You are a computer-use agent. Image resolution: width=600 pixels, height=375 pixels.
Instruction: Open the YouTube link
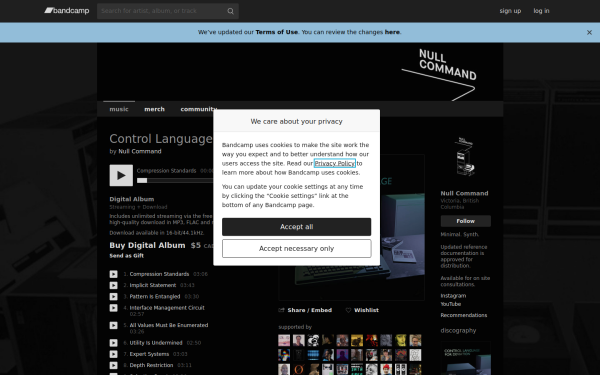pos(451,304)
